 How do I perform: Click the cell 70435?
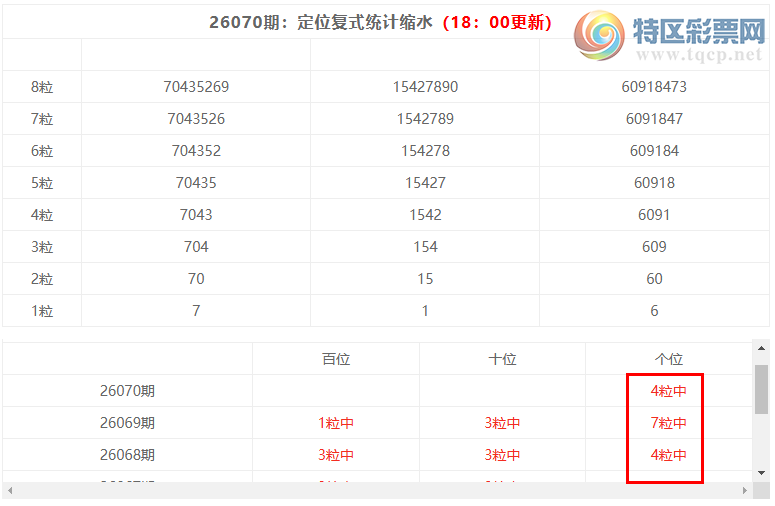[196, 183]
